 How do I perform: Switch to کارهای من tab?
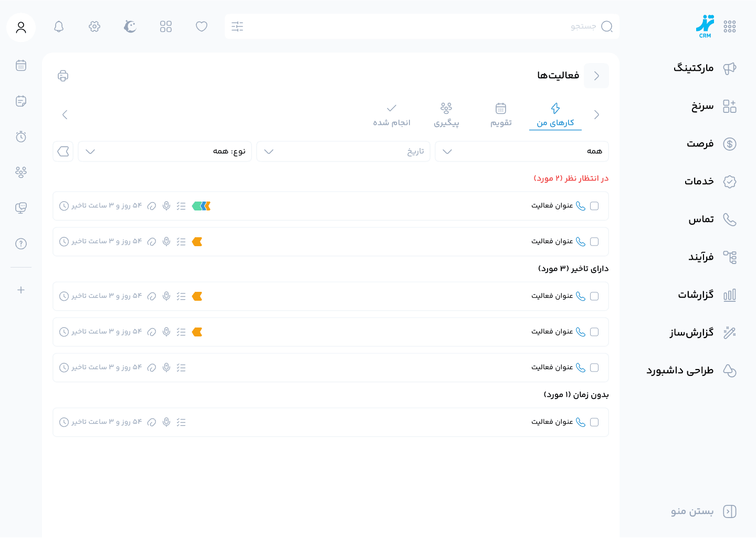click(x=555, y=115)
